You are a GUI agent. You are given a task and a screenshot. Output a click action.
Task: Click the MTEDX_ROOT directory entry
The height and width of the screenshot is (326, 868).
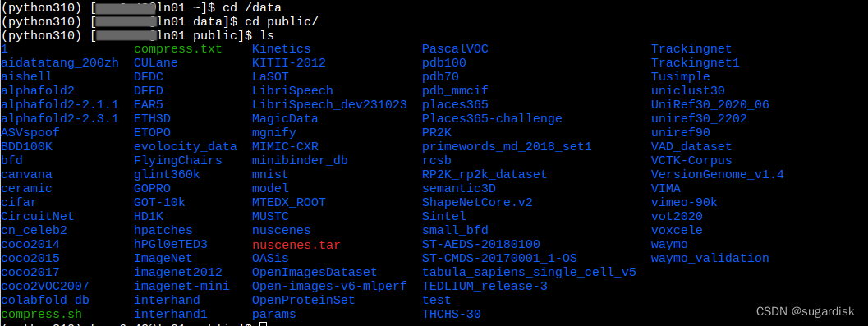(x=288, y=203)
